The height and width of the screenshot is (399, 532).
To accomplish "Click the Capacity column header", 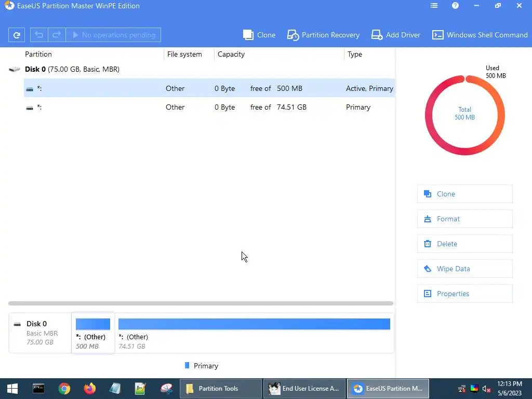I will 231,54.
